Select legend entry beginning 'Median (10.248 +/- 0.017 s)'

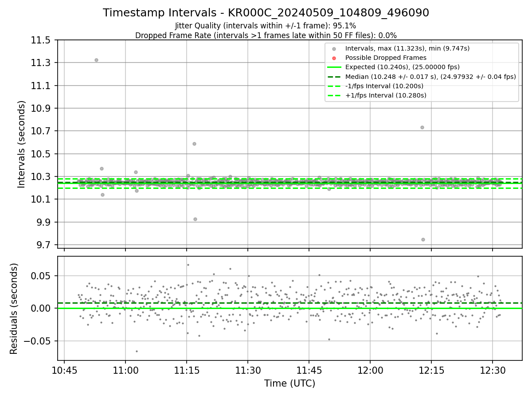(430, 76)
